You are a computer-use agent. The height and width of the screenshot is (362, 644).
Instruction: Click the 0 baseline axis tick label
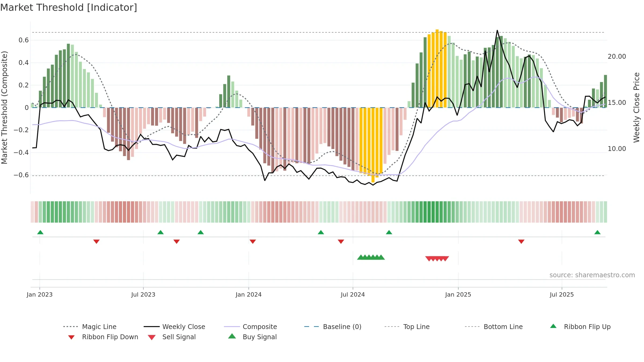27,108
